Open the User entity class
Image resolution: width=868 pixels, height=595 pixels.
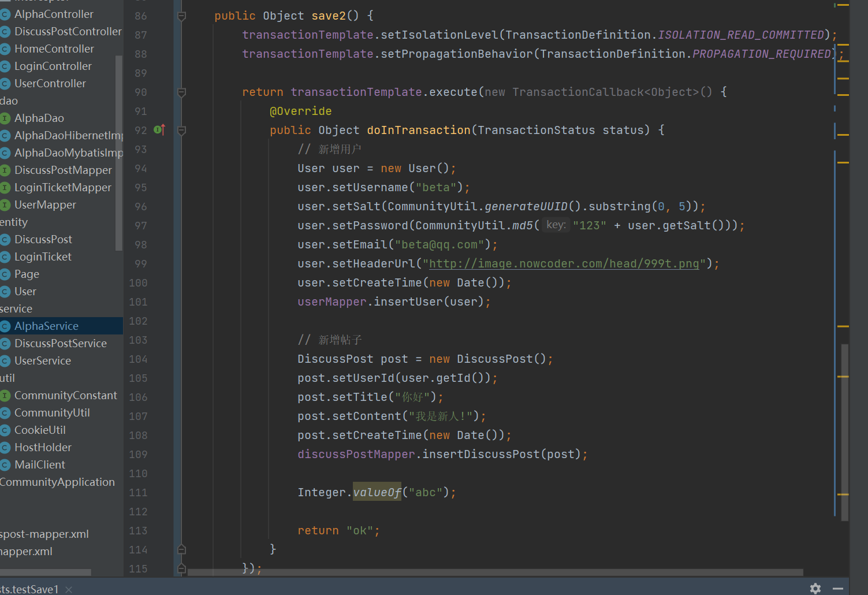pyautogui.click(x=25, y=291)
